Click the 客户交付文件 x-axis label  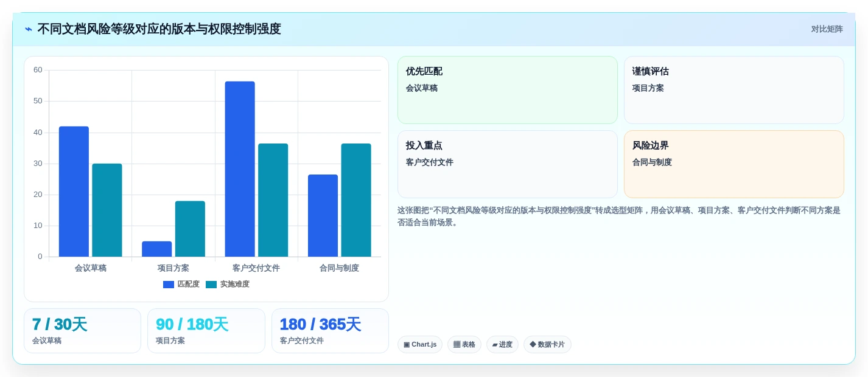[256, 268]
